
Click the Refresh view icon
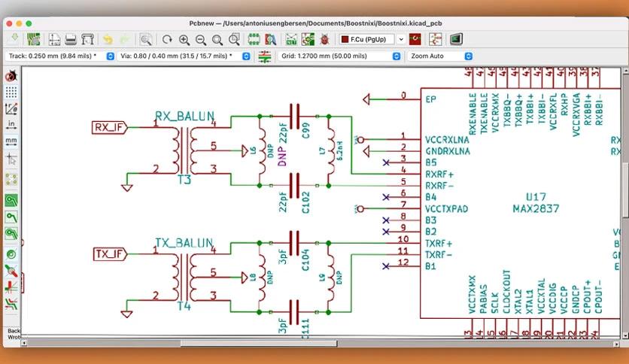(x=167, y=39)
